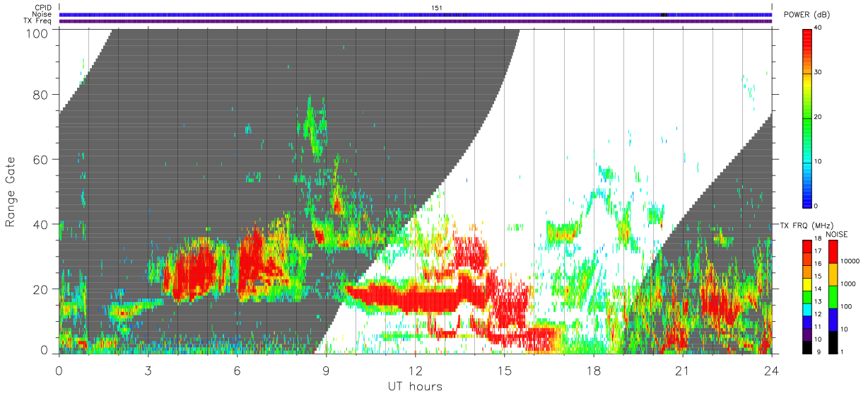Pick the black bottom swatch of the TX FRQ legend
The height and width of the screenshot is (401, 868).
pyautogui.click(x=807, y=346)
